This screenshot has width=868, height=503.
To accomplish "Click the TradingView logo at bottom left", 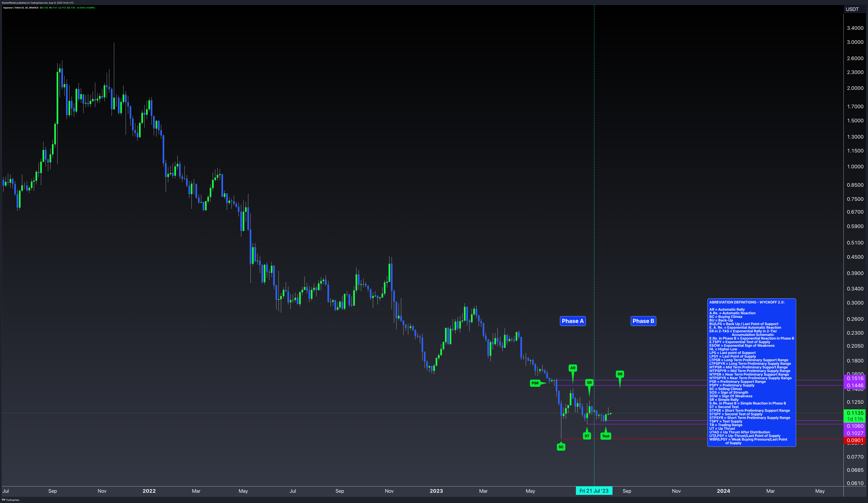I will point(11,500).
